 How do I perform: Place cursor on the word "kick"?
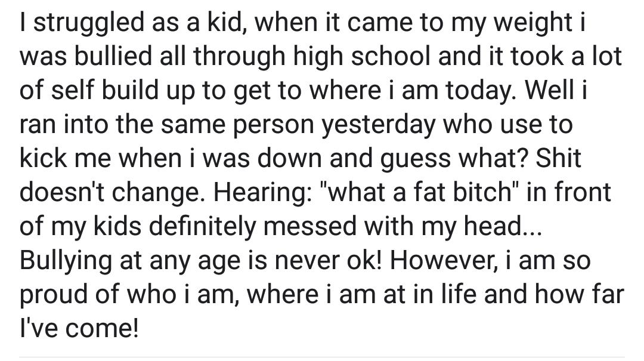pos(43,159)
